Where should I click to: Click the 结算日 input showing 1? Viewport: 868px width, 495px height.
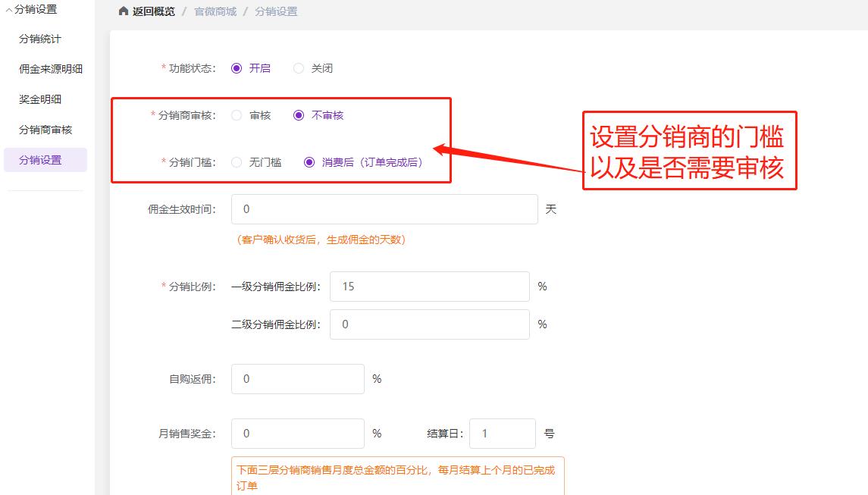point(503,433)
